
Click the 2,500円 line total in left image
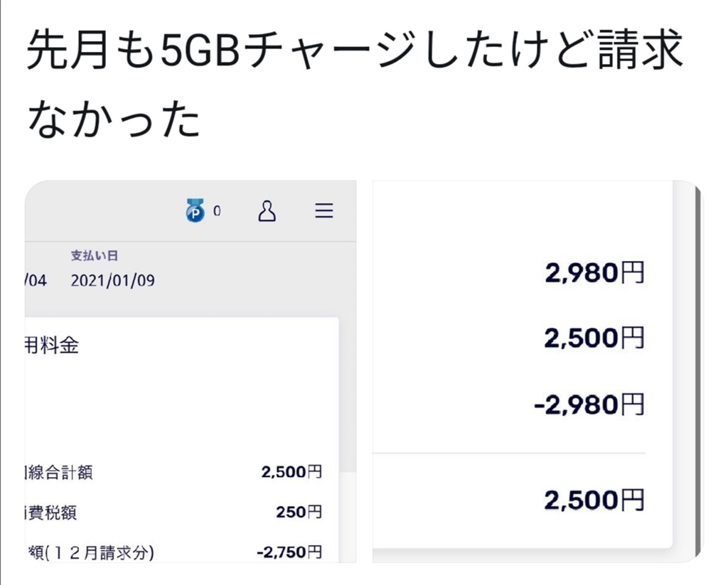tap(291, 472)
